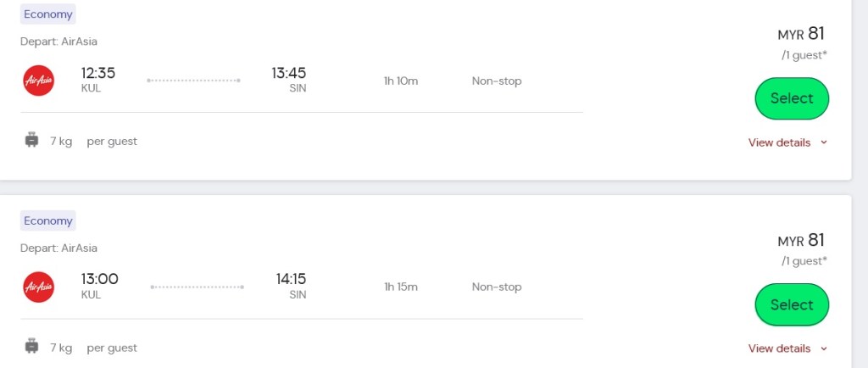Click the dotted route line of 12:35 flight
Screen dimensions: 868x368
coord(193,81)
